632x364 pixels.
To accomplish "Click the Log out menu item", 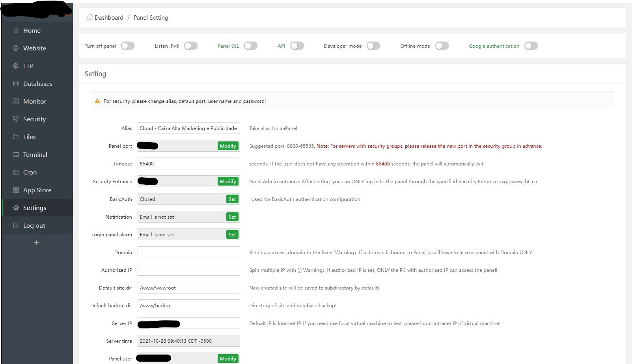I will [x=37, y=225].
